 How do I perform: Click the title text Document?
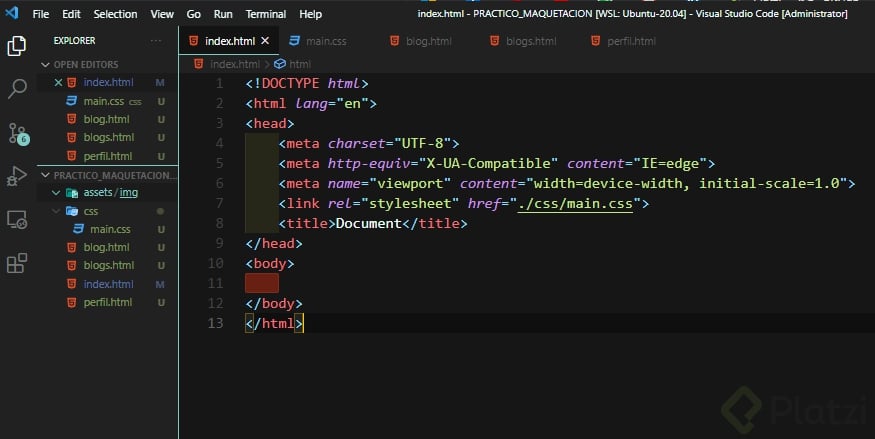click(368, 224)
